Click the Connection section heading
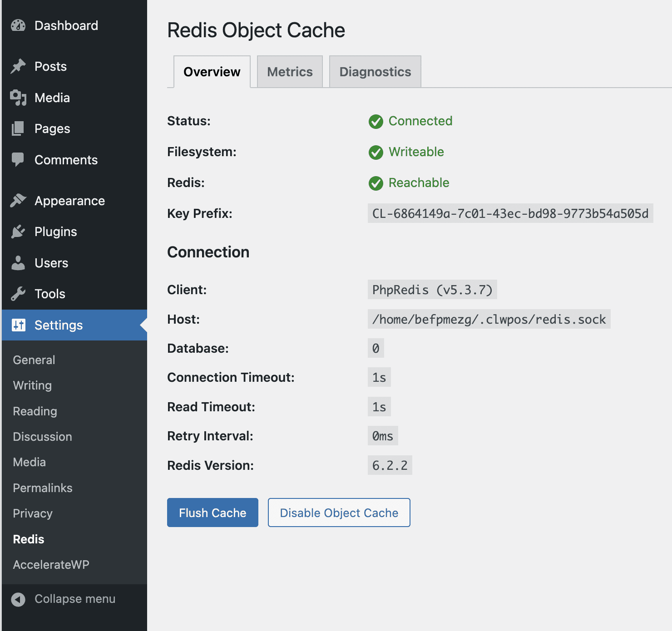This screenshot has height=631, width=672. point(208,252)
